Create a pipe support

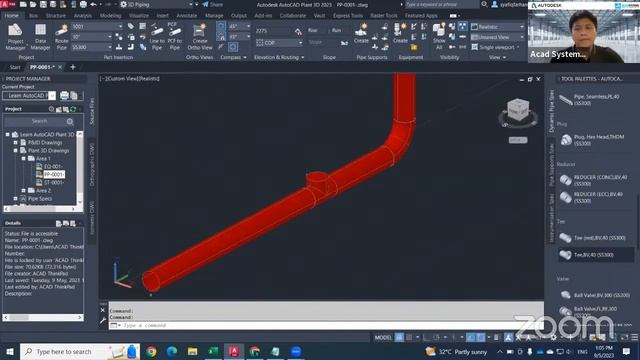(361, 33)
